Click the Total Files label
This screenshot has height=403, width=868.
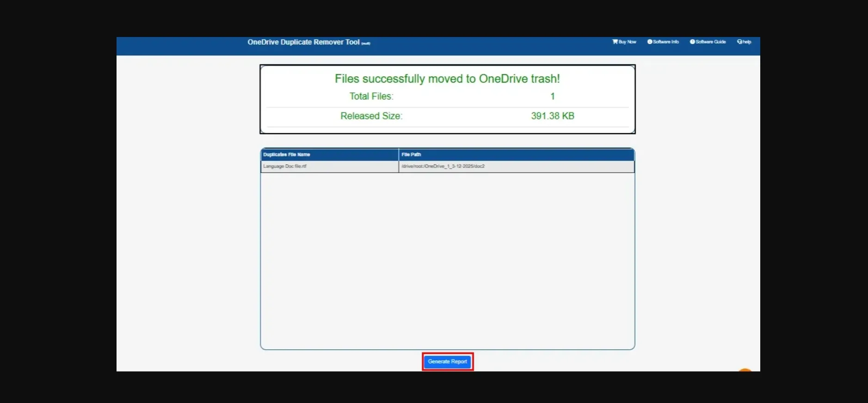click(371, 96)
